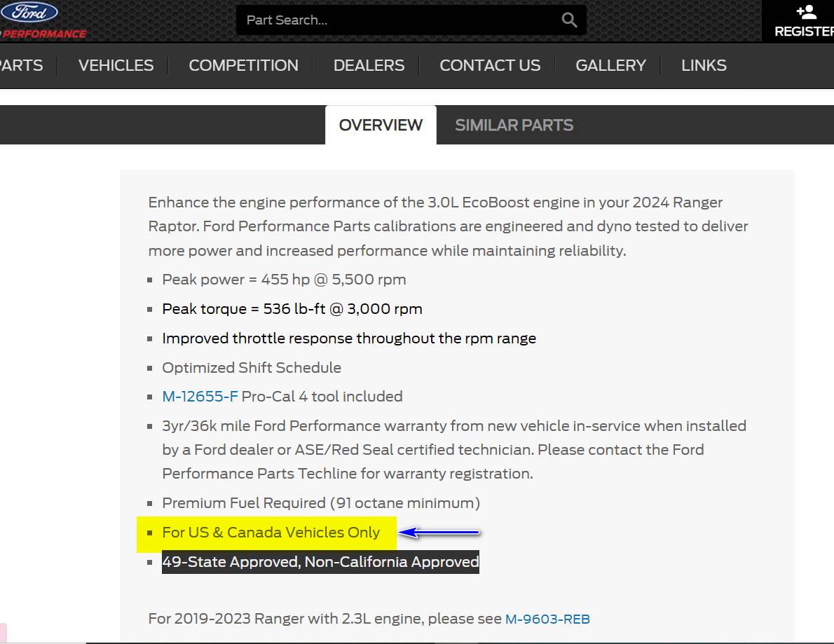This screenshot has width=834, height=644.
Task: Click the 'Peak torque = 536 lb-ft' line
Action: (x=292, y=309)
